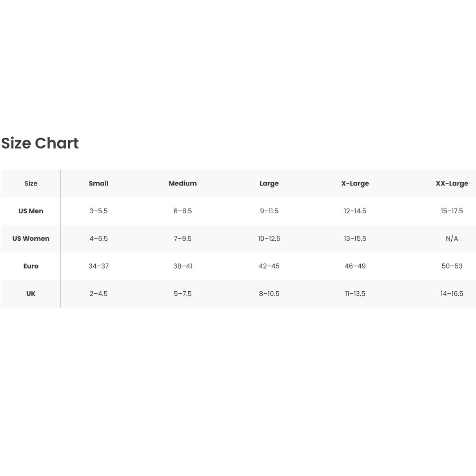Click US Men XX-Large value 15–17.5
Image resolution: width=476 pixels, height=476 pixels.
tap(452, 211)
